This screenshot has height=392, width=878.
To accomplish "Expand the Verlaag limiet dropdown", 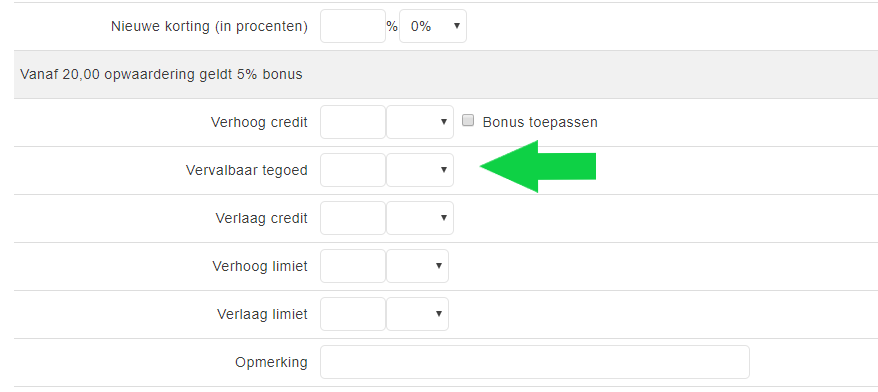I will click(417, 314).
